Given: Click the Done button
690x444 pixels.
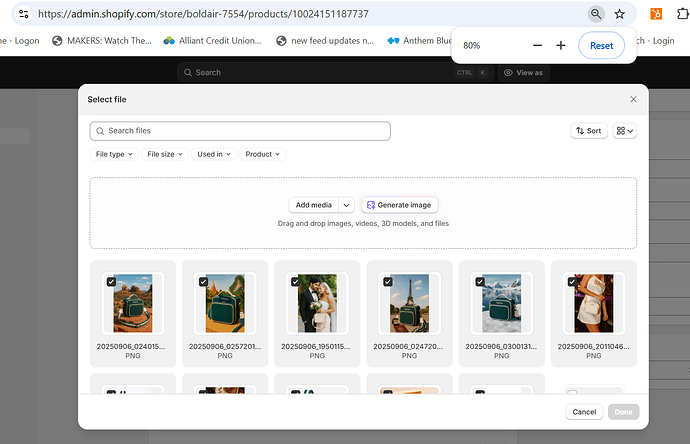Looking at the screenshot, I should point(624,412).
